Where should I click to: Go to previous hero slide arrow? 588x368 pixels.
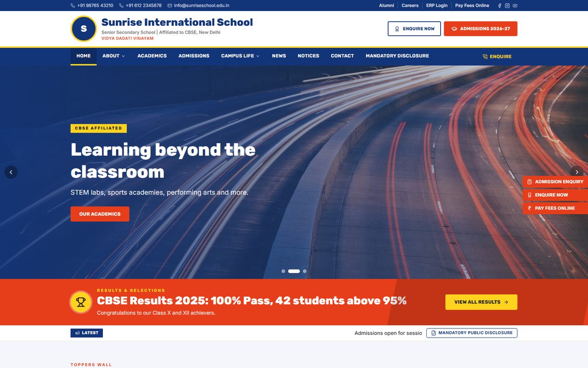coord(11,172)
